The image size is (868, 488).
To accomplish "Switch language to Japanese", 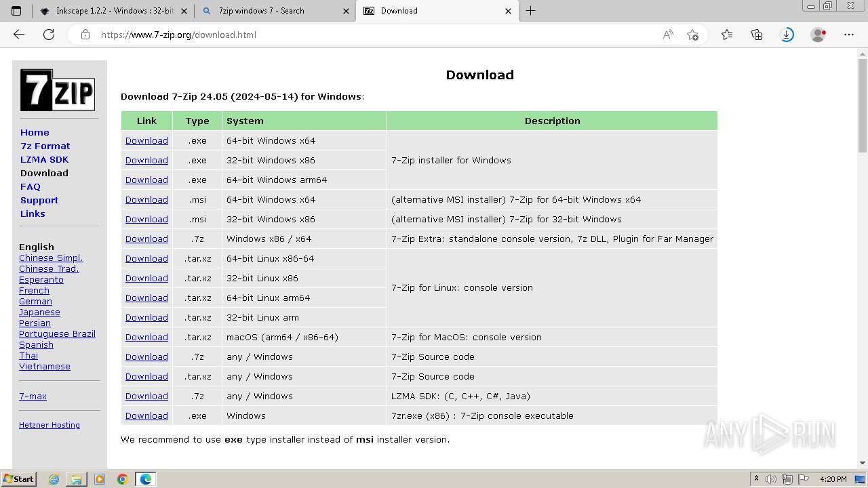I will [39, 312].
